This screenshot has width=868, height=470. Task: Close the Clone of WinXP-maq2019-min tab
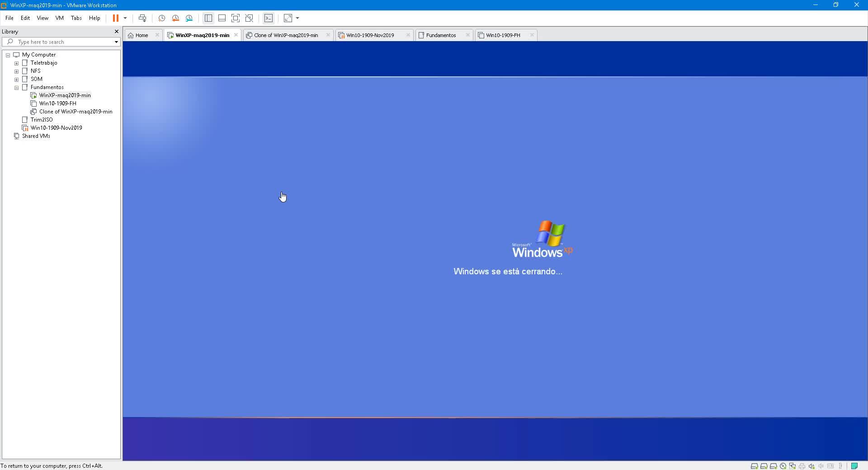328,35
